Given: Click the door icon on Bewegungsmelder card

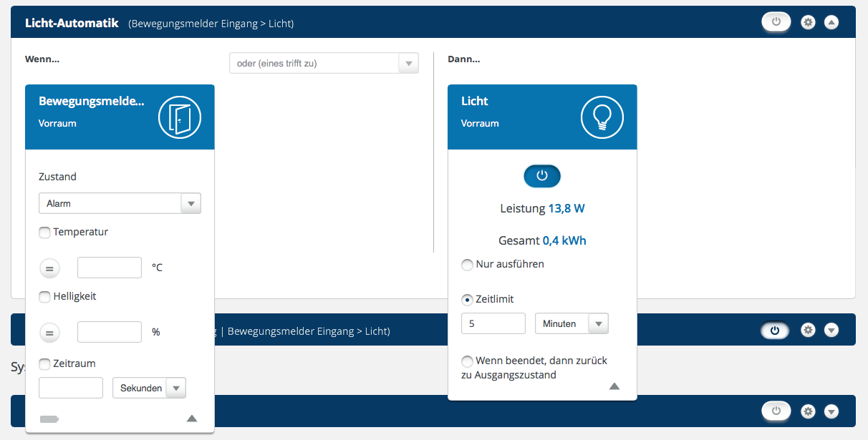Looking at the screenshot, I should click(180, 117).
